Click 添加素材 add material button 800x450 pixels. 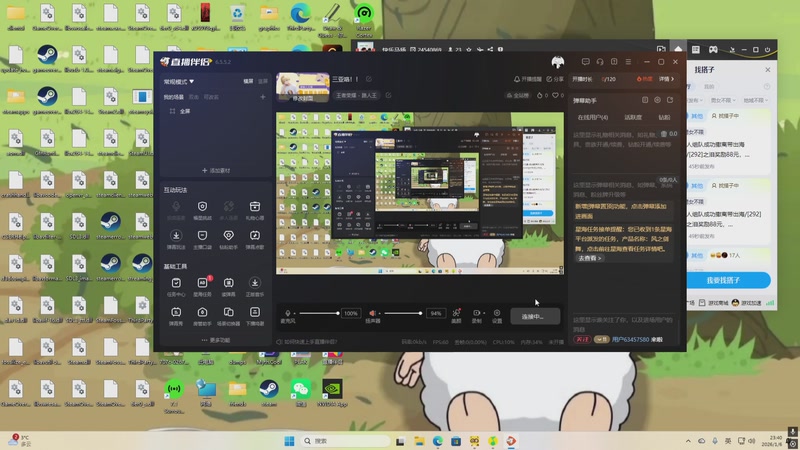pyautogui.click(x=216, y=170)
